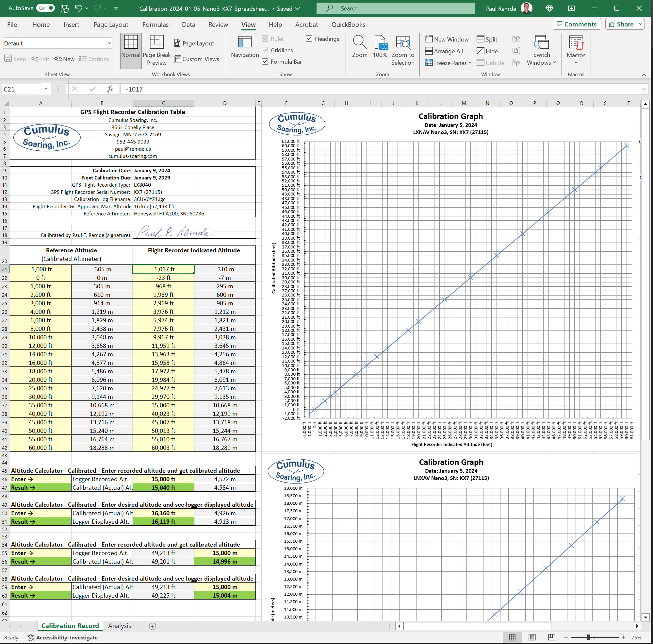This screenshot has height=644, width=653.
Task: Toggle AutoSave switch off
Action: [x=45, y=8]
